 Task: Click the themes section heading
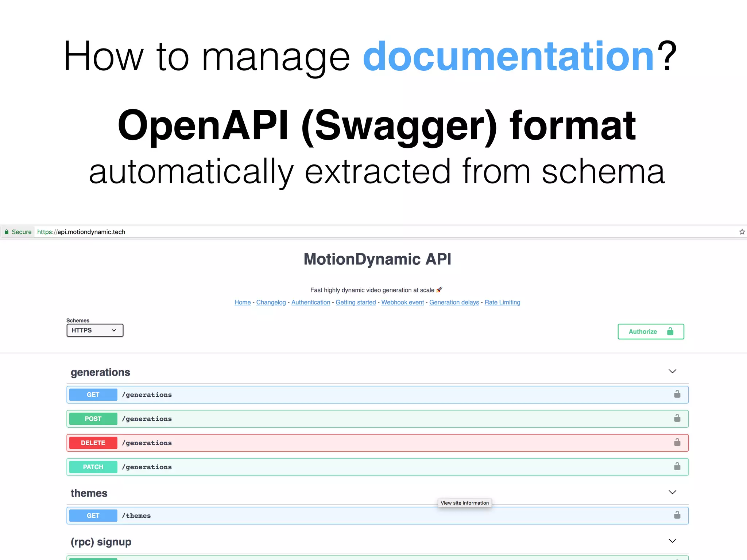click(x=89, y=493)
